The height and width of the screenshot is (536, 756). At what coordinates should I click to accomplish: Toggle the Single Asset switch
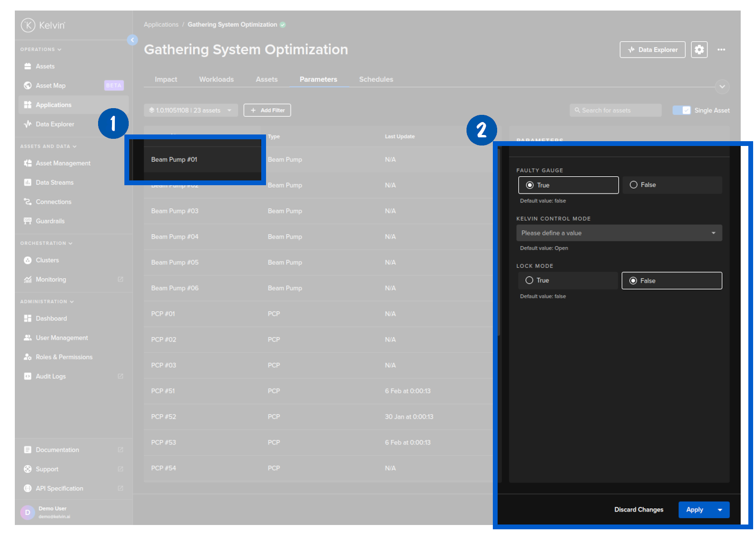681,111
